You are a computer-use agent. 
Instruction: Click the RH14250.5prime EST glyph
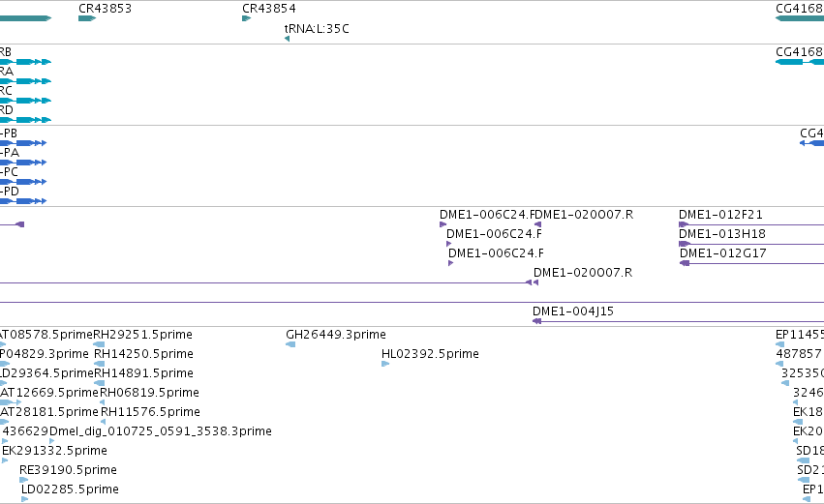click(100, 364)
